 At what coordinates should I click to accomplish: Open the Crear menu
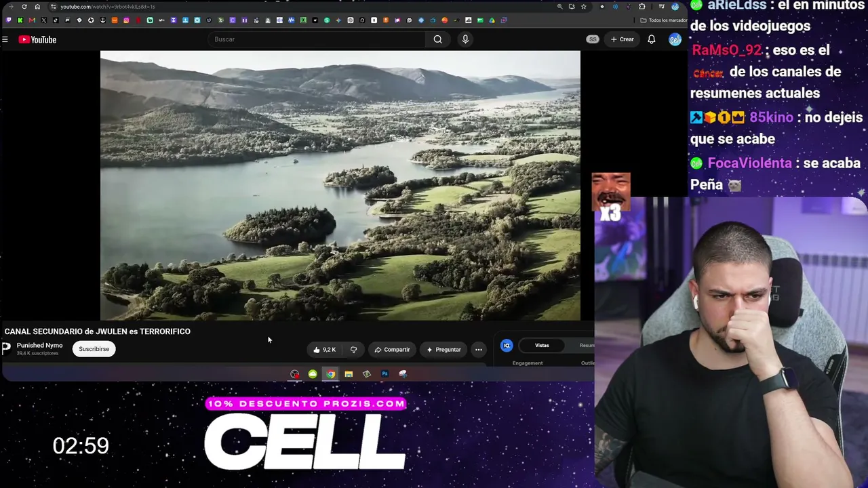coord(622,39)
